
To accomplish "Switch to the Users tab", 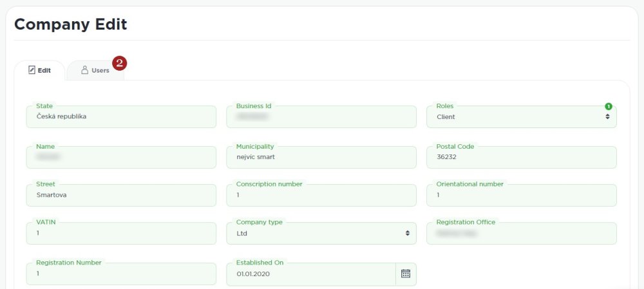I will (100, 71).
